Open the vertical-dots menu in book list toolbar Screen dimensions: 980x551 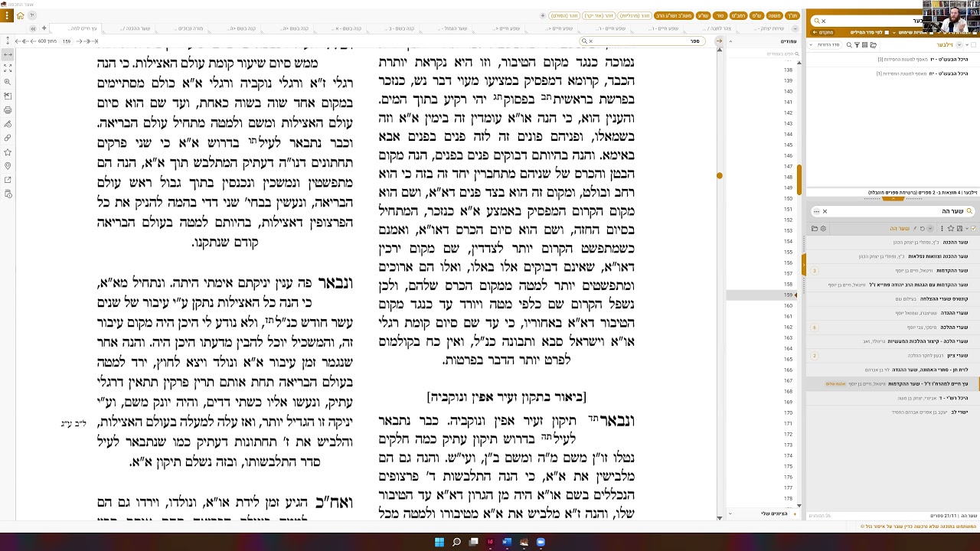942,228
